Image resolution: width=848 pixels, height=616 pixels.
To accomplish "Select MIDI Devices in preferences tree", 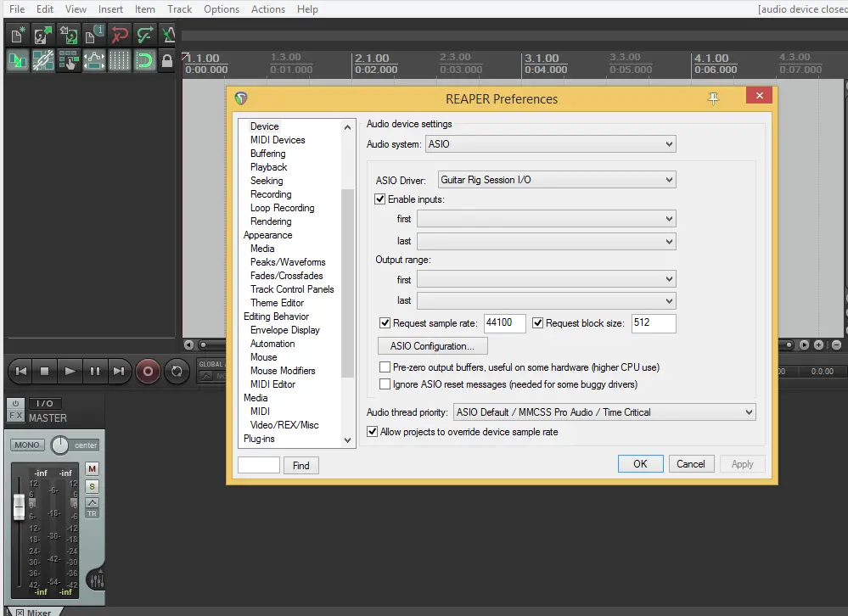I will click(278, 140).
